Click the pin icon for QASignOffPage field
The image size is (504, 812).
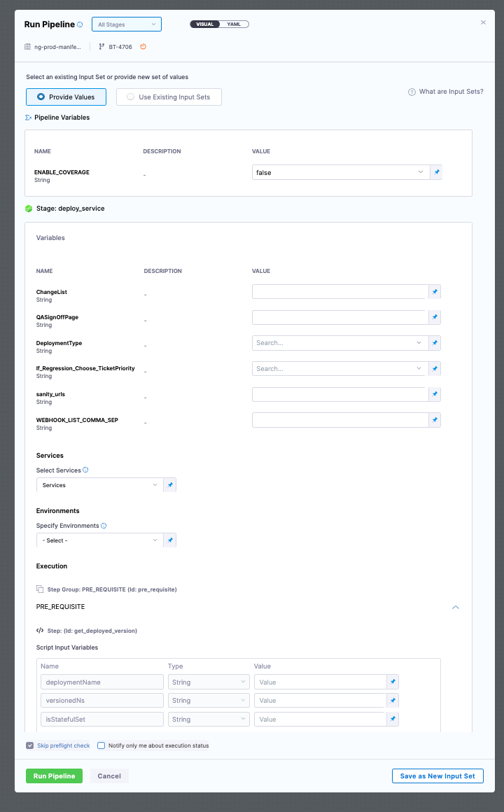click(x=435, y=317)
